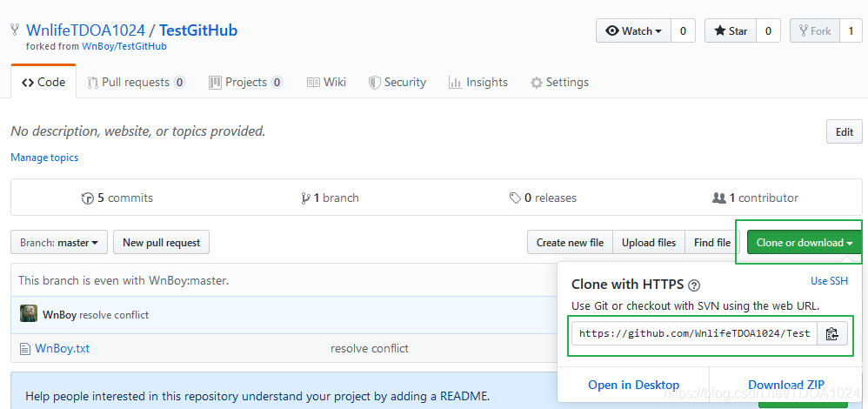
Task: Open the WnBoy commit author link
Action: (59, 315)
